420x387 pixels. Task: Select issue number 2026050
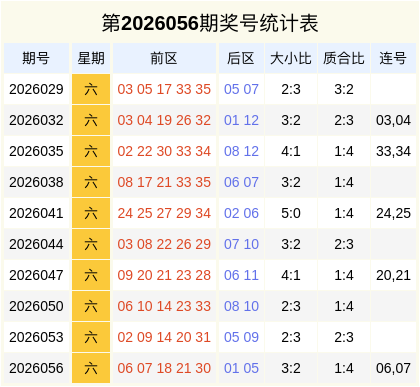tap(36, 306)
